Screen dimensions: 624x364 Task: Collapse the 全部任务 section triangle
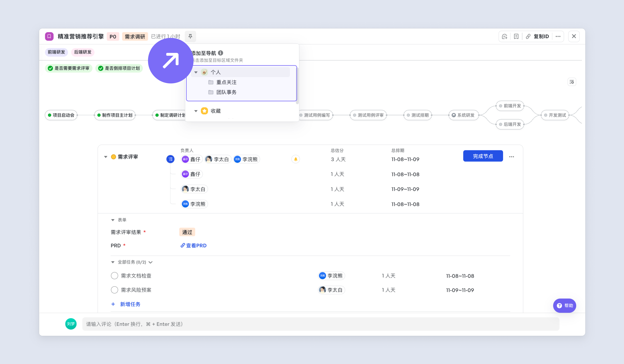[113, 262]
